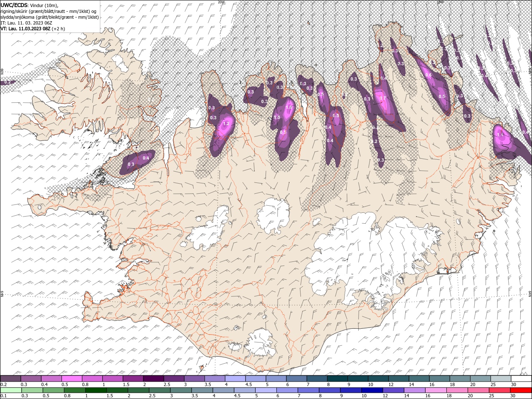
Task: Click the 'IT: Lau. 11. 03. 2023 06Z' line
Action: (26, 23)
